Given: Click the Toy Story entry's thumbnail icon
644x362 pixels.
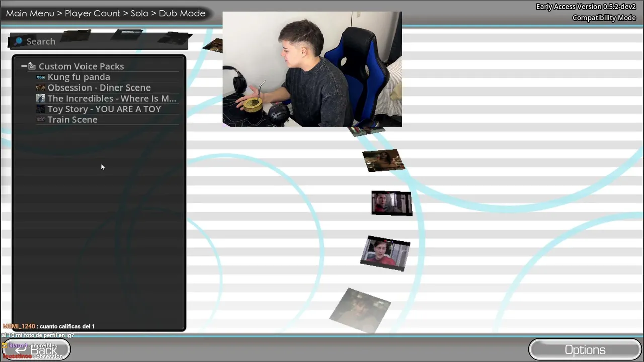Looking at the screenshot, I should pyautogui.click(x=41, y=109).
